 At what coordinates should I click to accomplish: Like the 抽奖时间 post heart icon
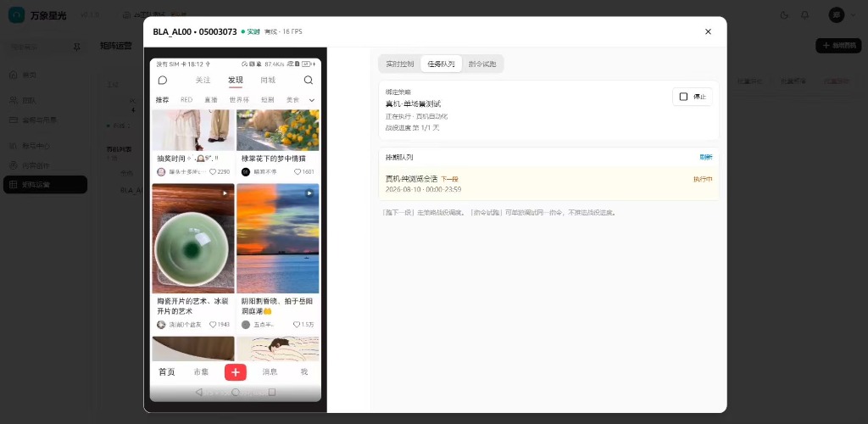point(213,172)
